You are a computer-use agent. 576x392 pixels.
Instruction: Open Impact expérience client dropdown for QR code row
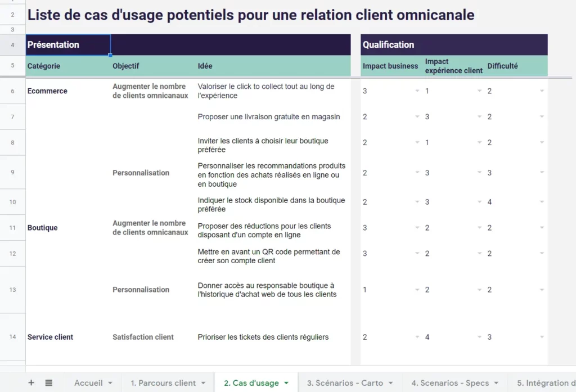pos(479,253)
